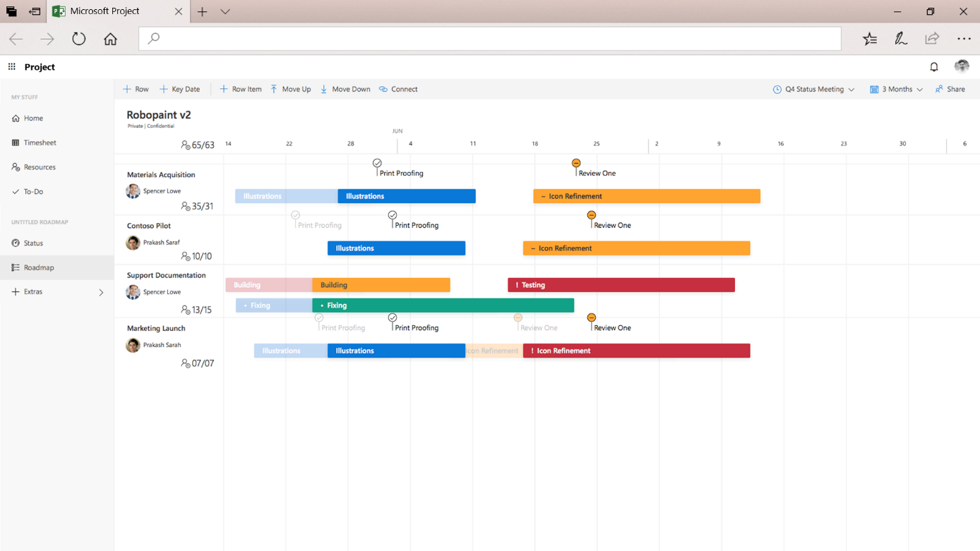Click Prakash Saraf avatar in Contoso Pilot
980x551 pixels.
click(x=133, y=243)
